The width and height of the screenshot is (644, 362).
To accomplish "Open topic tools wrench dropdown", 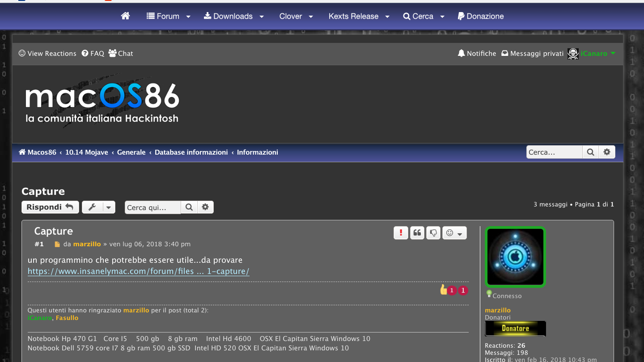I will click(x=98, y=207).
